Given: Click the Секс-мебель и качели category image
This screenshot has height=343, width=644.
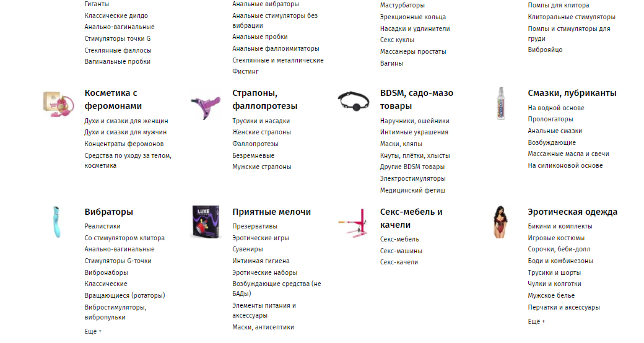Looking at the screenshot, I should [x=352, y=222].
